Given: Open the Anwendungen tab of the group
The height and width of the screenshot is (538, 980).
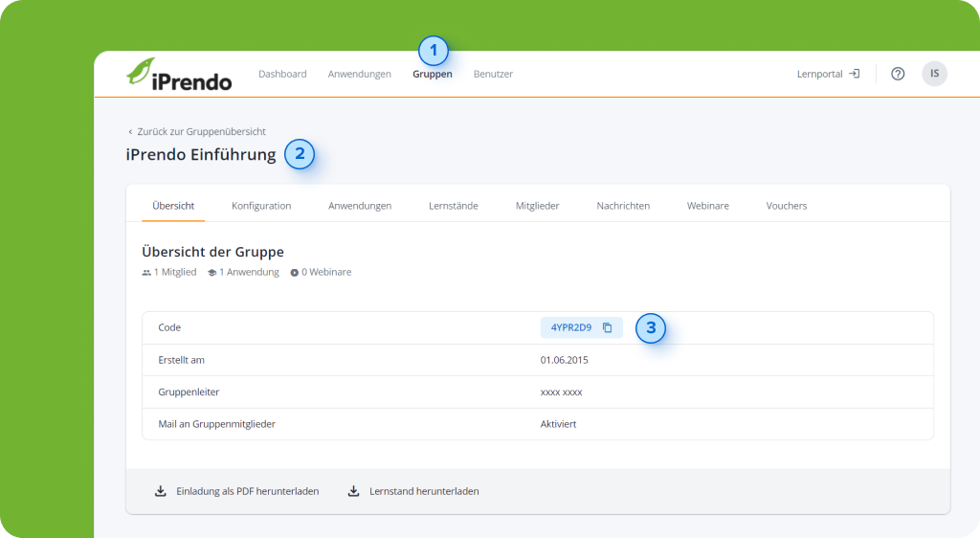Looking at the screenshot, I should pos(360,206).
